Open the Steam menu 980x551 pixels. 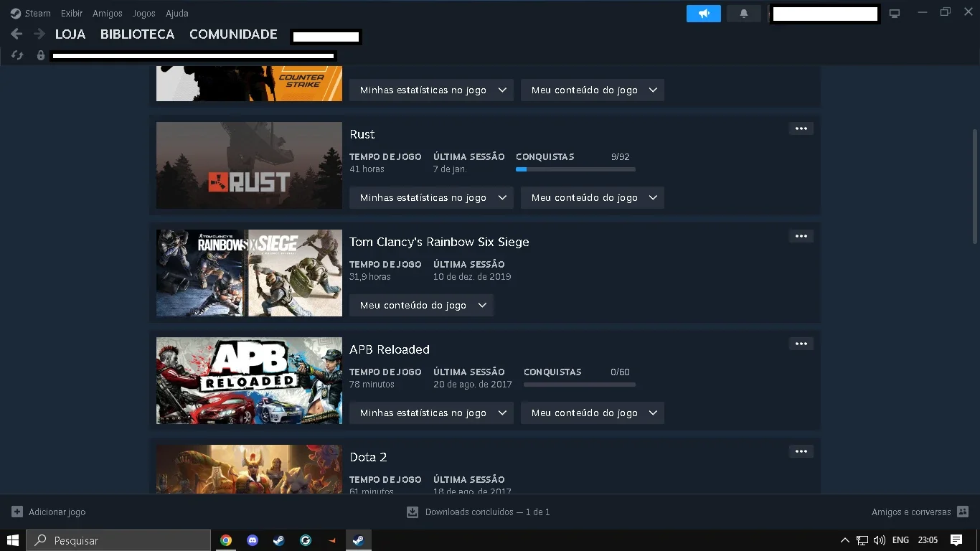(x=37, y=13)
